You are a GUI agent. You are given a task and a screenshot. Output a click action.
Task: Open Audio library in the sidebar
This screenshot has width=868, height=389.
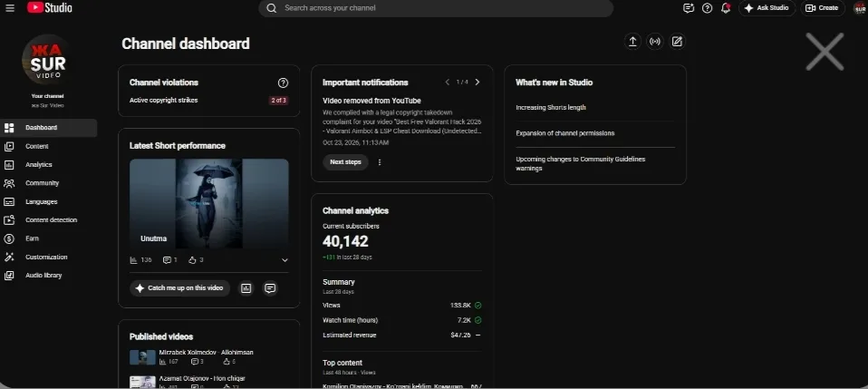(x=49, y=276)
